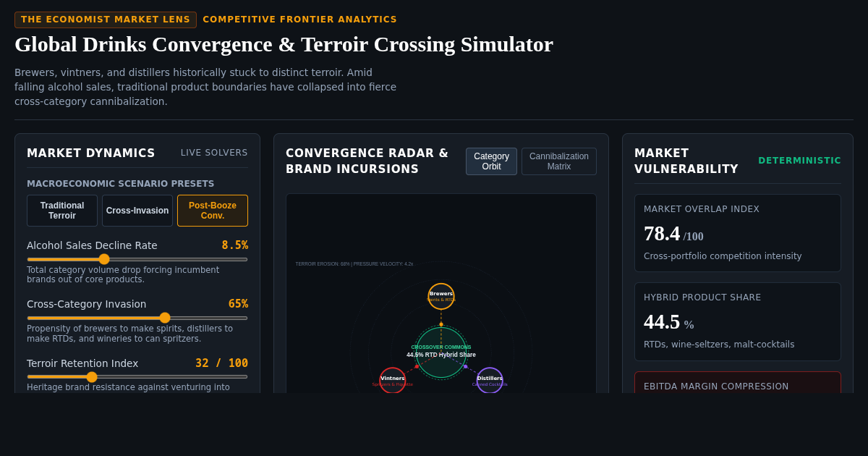Click the 44.5% RTD Hybrid Share label
The height and width of the screenshot is (456, 868).
[441, 355]
